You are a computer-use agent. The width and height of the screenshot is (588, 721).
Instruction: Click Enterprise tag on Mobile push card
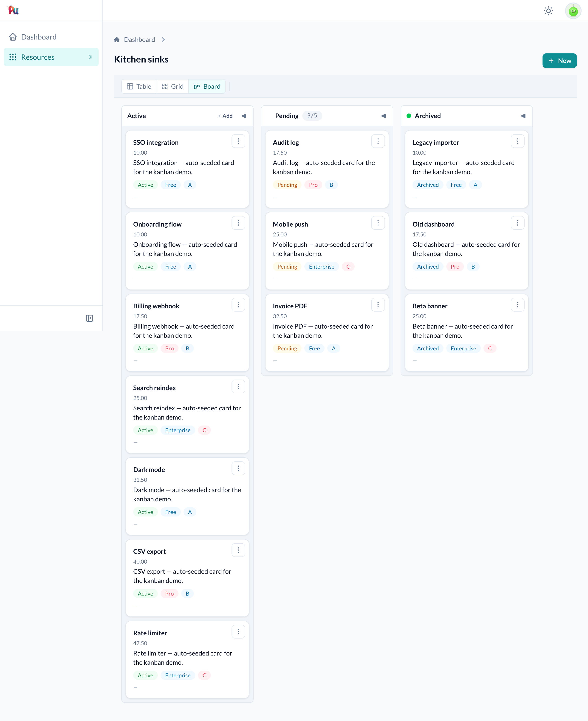coord(321,267)
